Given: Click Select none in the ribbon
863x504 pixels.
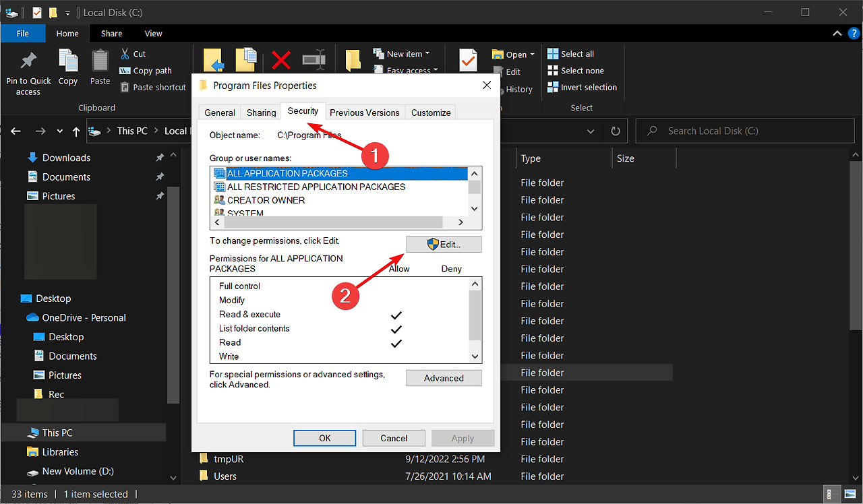Looking at the screenshot, I should click(575, 70).
